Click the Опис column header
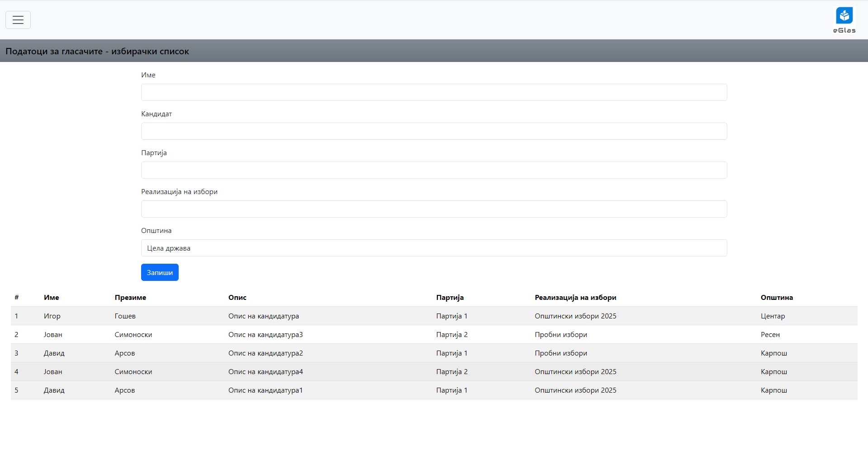The height and width of the screenshot is (465, 868). click(x=237, y=298)
